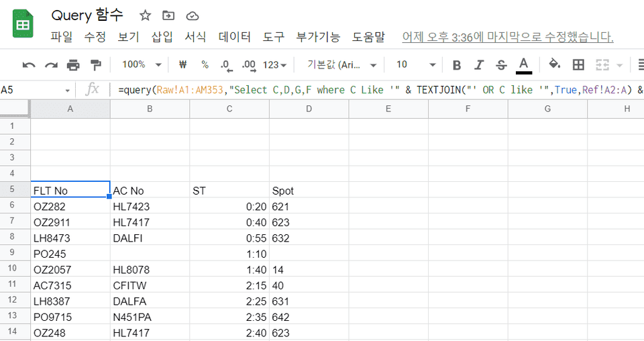
Task: Open the font size 10 dropdown
Action: coord(415,65)
